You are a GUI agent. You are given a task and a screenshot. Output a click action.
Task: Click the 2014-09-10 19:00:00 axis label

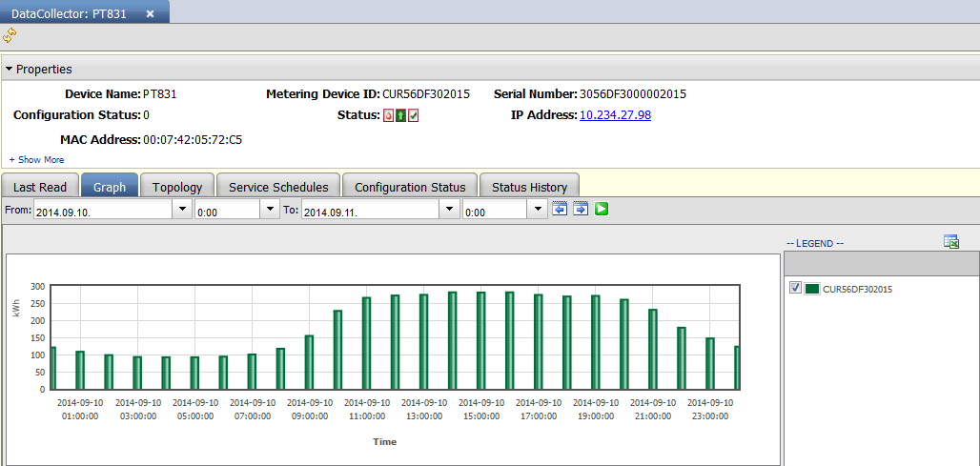click(x=596, y=409)
